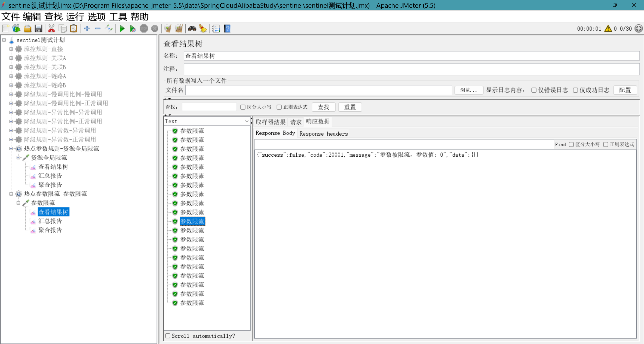644x344 pixels.
Task: Click the 浏览... button
Action: pos(468,90)
